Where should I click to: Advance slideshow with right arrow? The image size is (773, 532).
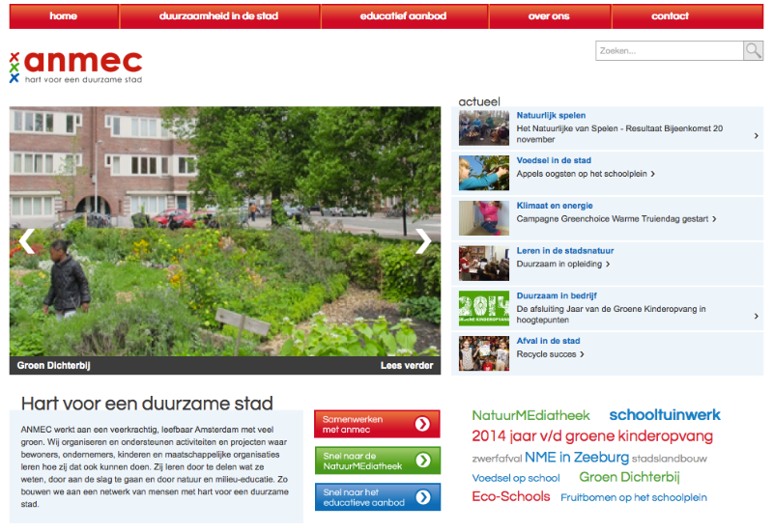423,241
